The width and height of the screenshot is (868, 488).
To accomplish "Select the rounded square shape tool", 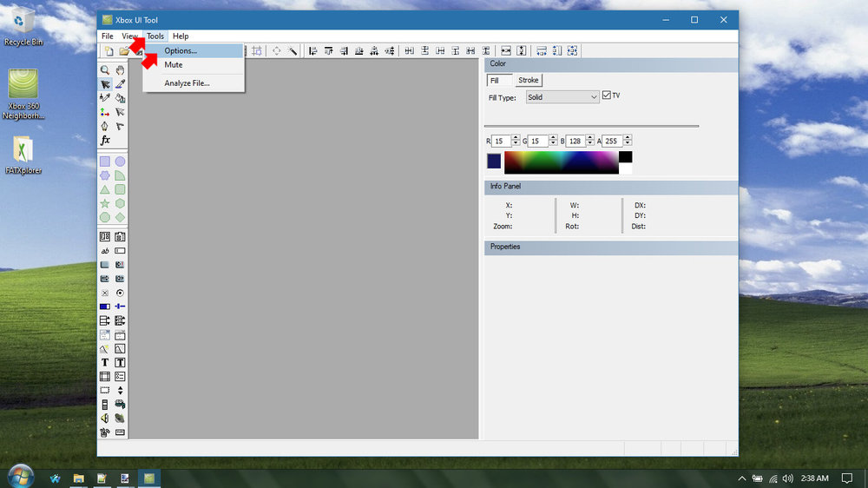I will 120,189.
